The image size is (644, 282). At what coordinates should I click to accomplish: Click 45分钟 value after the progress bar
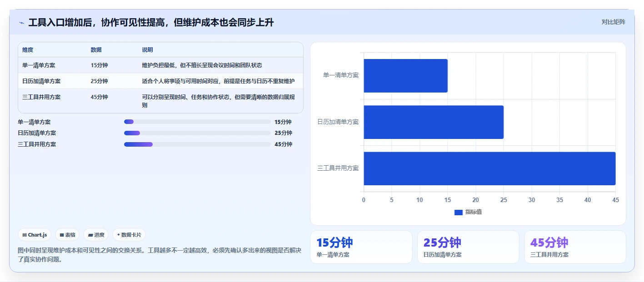click(283, 144)
